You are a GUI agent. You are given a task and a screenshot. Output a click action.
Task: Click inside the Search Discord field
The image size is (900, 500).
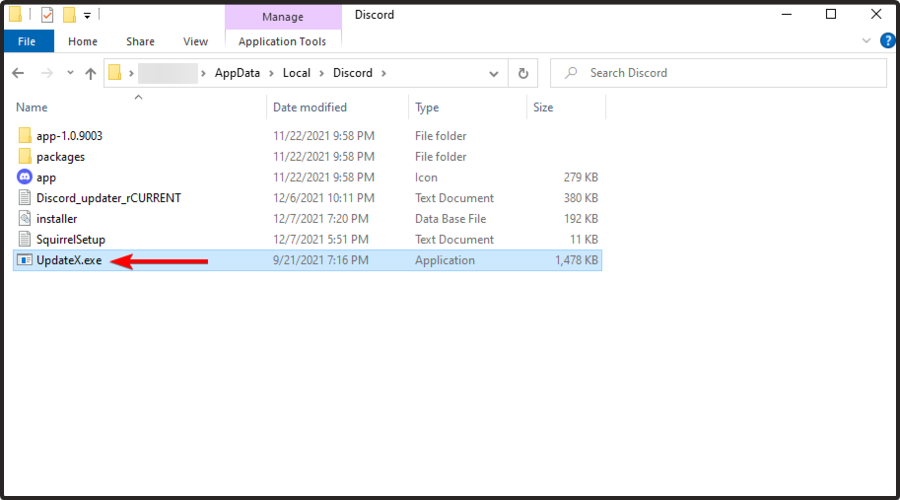tap(718, 73)
